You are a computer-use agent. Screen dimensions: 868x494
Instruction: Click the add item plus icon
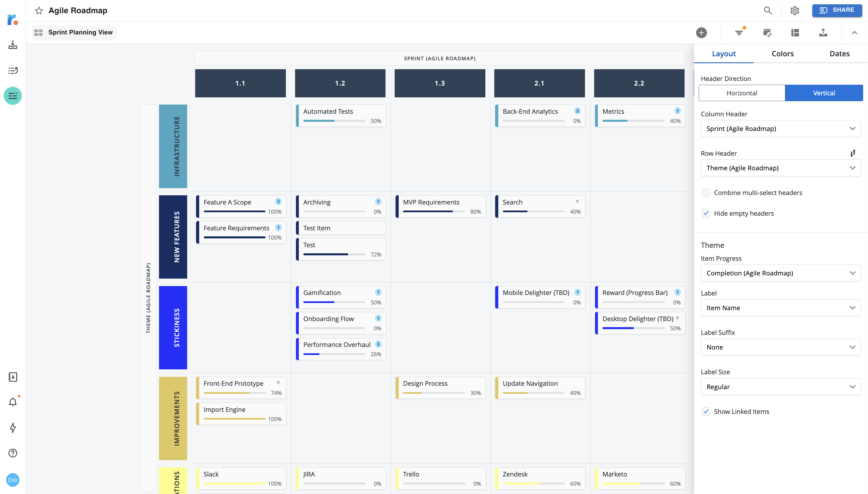click(701, 32)
